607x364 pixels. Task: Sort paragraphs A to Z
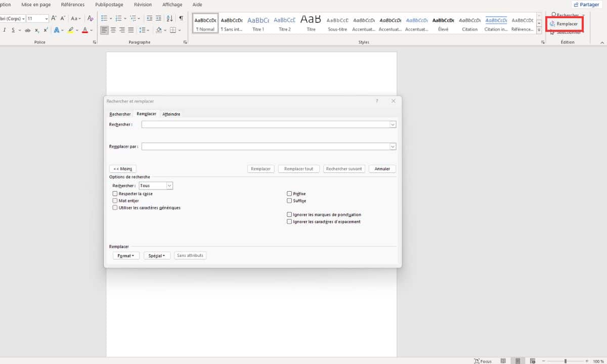point(170,18)
